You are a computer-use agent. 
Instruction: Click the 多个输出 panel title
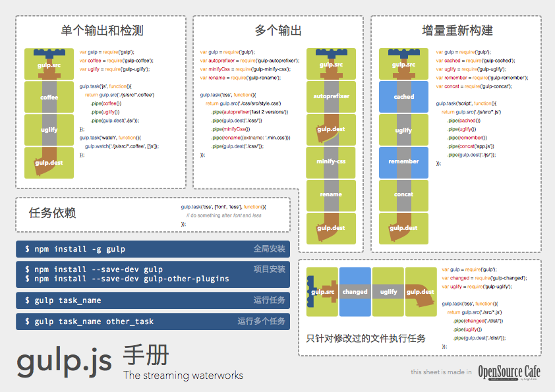[278, 30]
